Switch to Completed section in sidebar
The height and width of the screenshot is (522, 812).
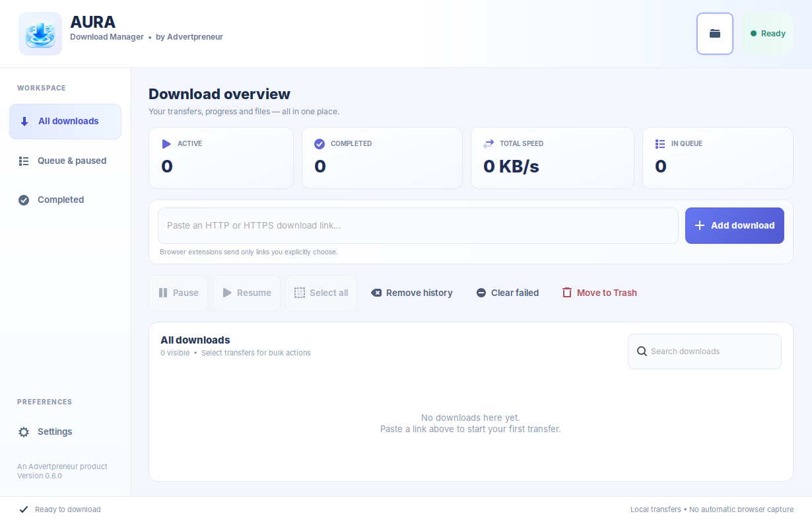[65, 200]
